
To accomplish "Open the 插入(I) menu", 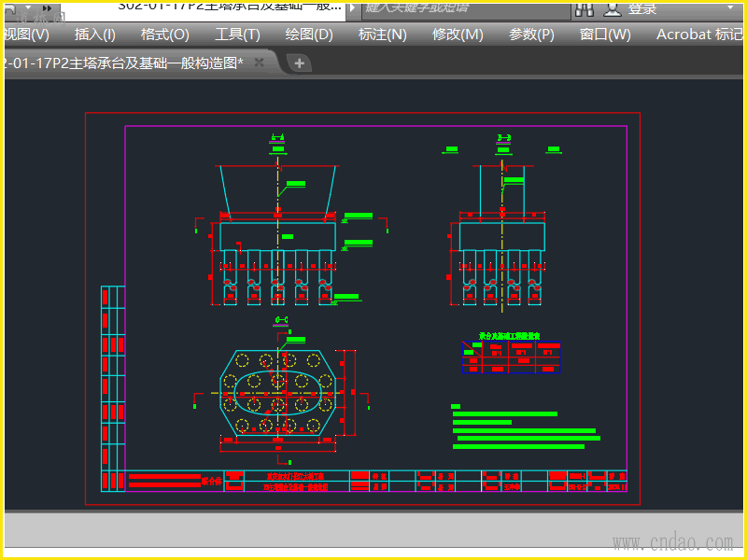I will tap(95, 35).
